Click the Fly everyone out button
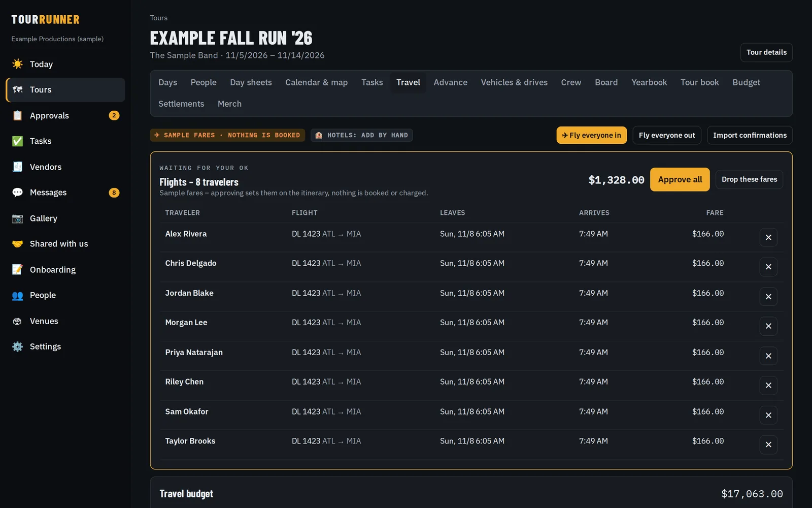Image resolution: width=812 pixels, height=508 pixels. pos(667,135)
